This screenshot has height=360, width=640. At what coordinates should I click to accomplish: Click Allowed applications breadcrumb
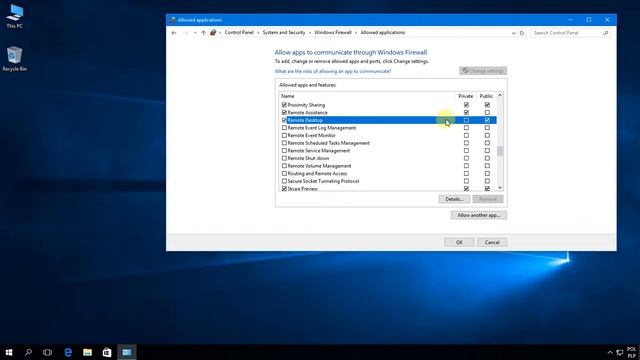[382, 32]
